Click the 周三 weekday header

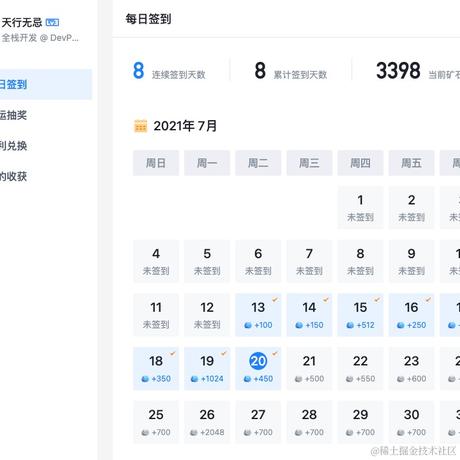point(309,163)
